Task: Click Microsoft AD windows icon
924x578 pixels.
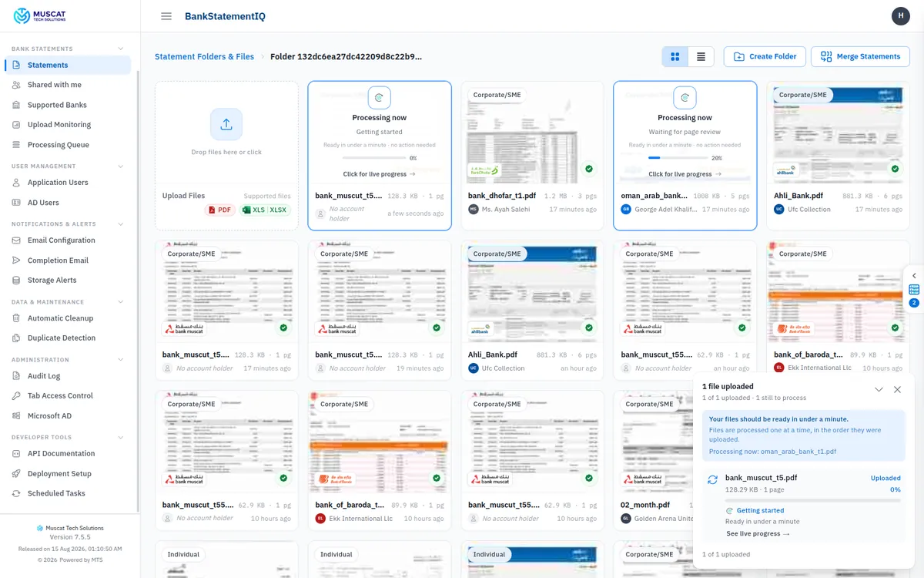Action: tap(16, 415)
